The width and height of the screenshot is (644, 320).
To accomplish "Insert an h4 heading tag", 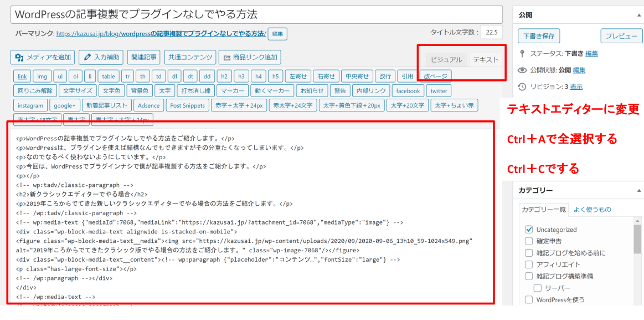I will point(259,77).
